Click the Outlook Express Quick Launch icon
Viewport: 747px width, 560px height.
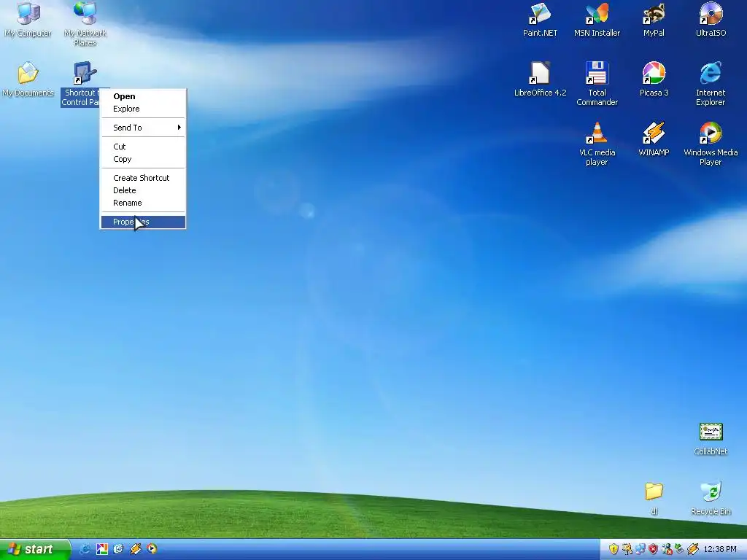[x=119, y=548]
